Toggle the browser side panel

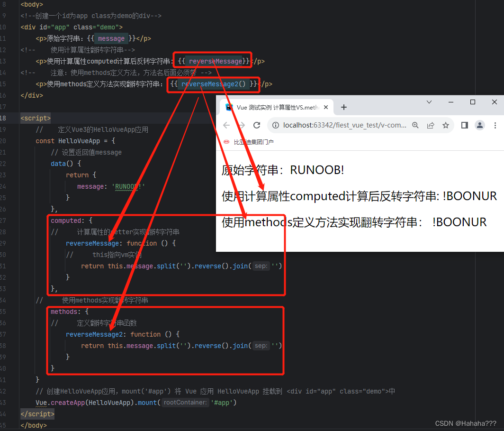tap(465, 125)
